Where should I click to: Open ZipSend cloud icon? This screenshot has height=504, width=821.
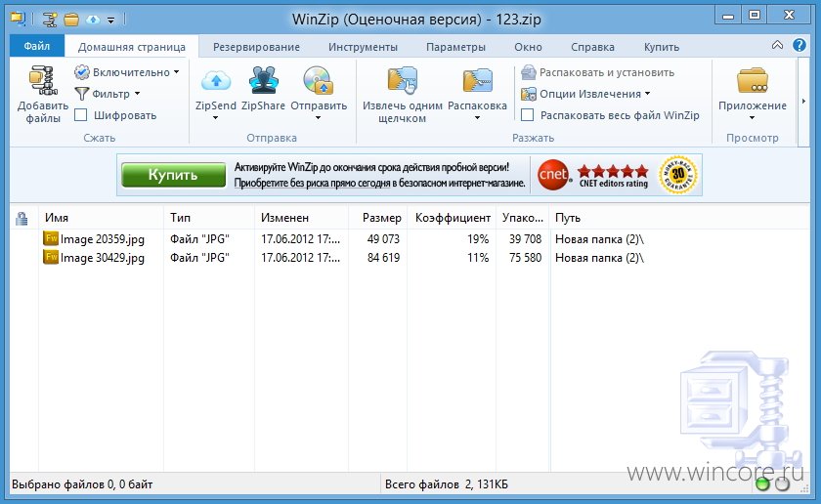216,81
